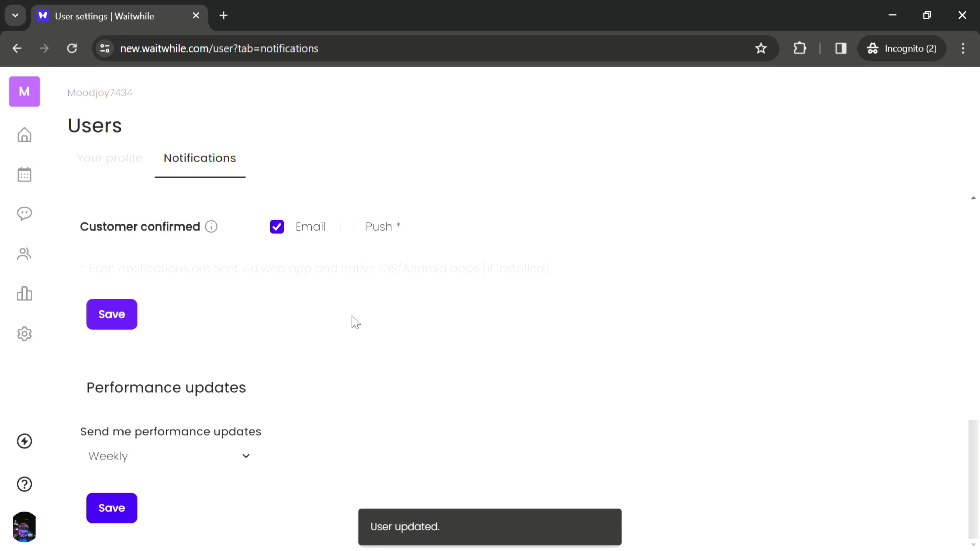Select the Notifications tab
Screen dimensions: 980x551
[x=200, y=157]
